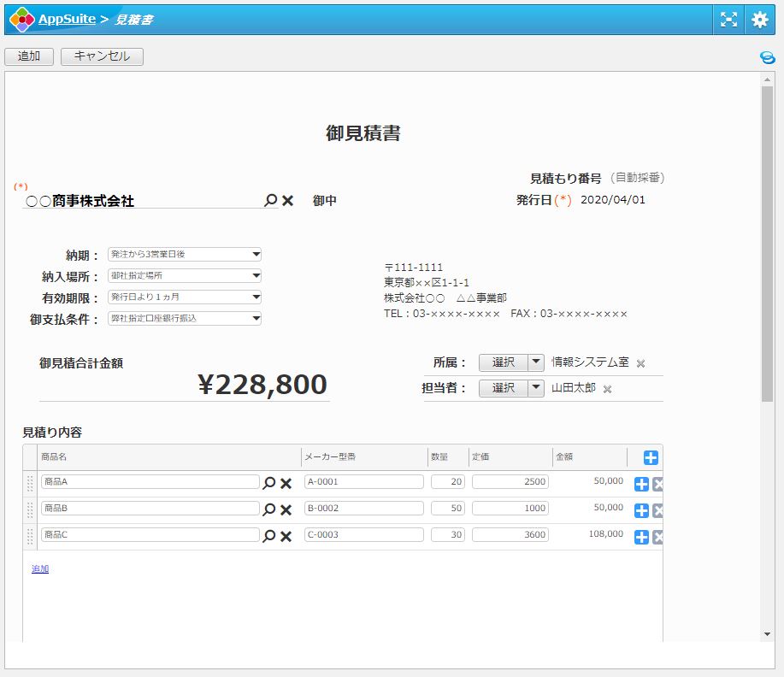Click the blue sync icon at top right
This screenshot has height=677, width=784.
(767, 57)
